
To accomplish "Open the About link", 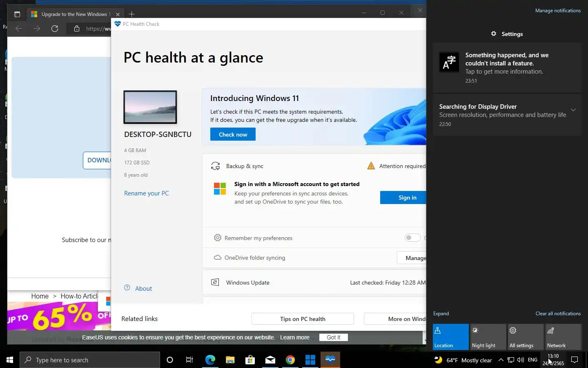I will (x=143, y=288).
